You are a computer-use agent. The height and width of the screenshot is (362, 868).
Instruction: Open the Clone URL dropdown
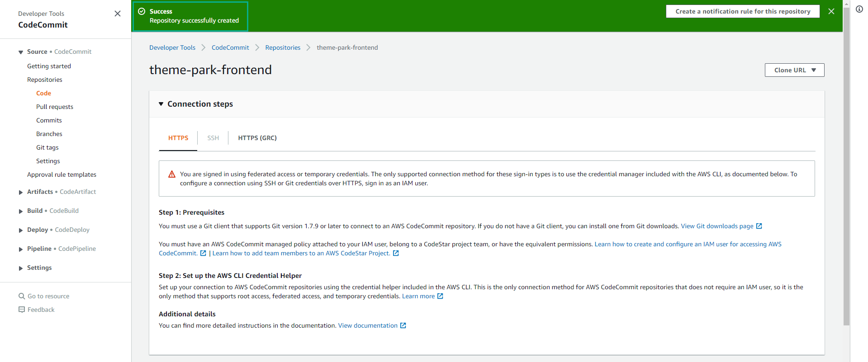tap(794, 70)
